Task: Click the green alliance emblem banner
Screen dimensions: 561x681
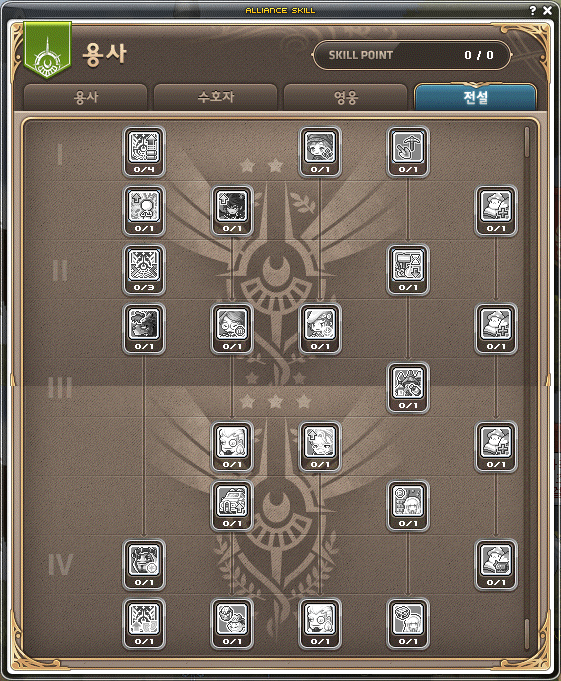Action: pos(47,50)
